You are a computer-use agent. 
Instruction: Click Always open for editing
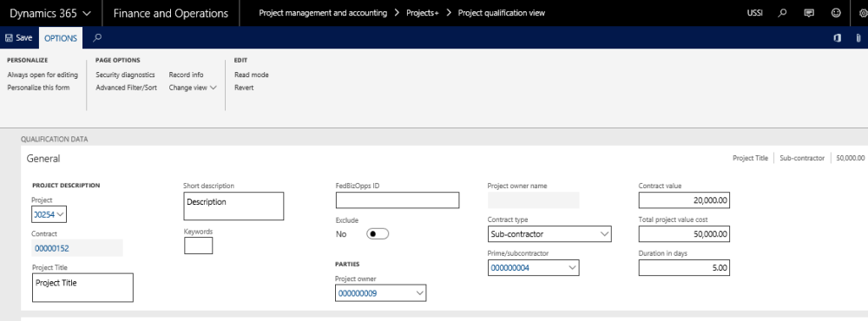click(x=43, y=75)
